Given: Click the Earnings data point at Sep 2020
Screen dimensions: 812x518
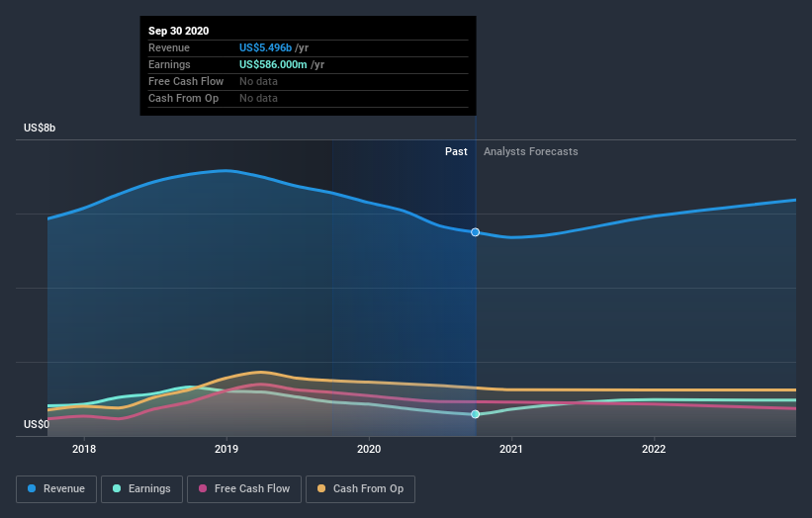Looking at the screenshot, I should pyautogui.click(x=475, y=414).
